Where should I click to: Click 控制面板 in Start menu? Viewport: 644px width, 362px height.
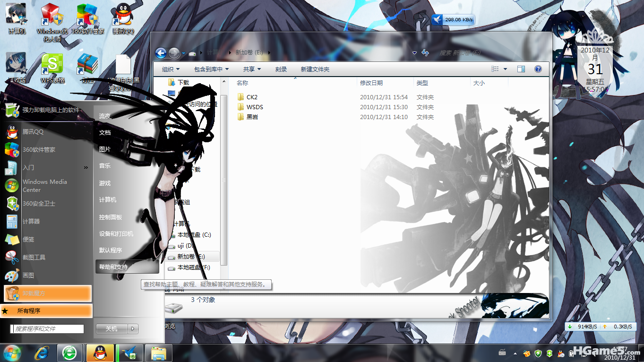(x=111, y=217)
